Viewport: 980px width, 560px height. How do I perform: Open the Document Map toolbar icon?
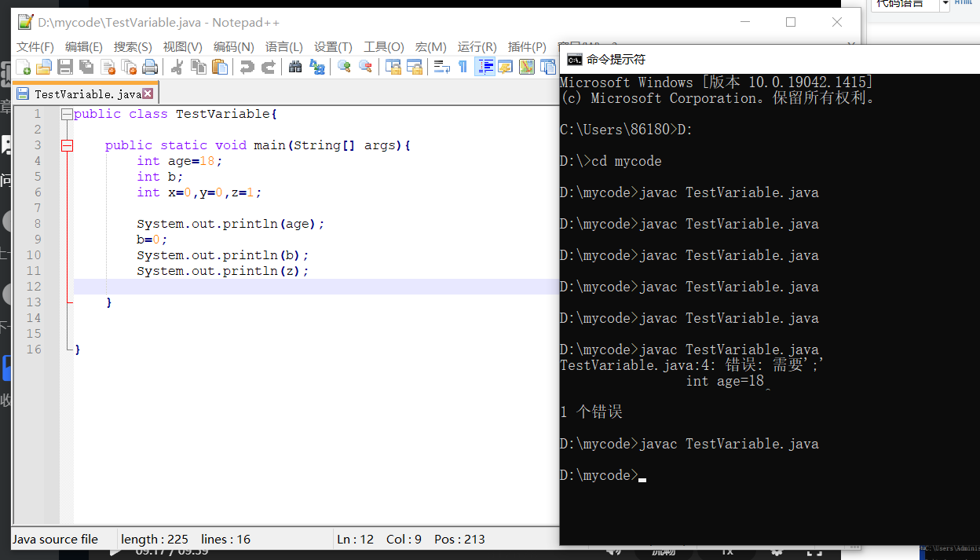[526, 67]
